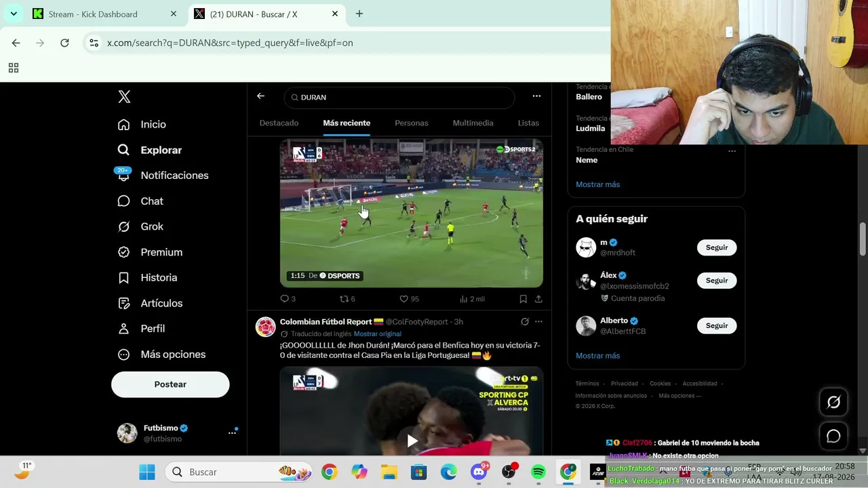
Task: Open the Listas tab
Action: click(528, 123)
